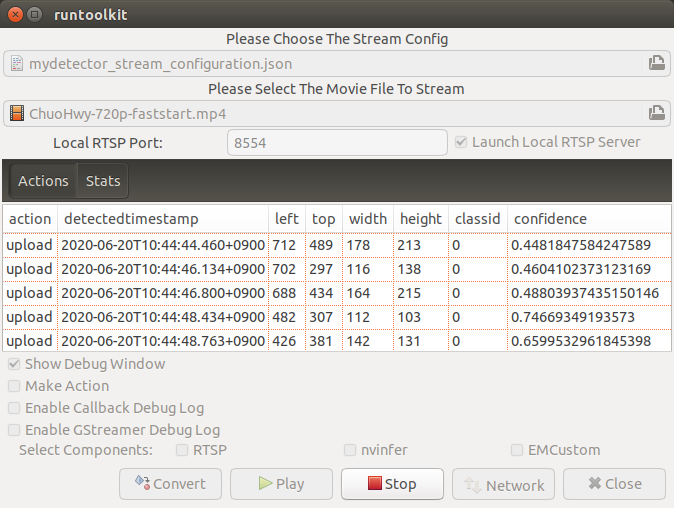Click the Stop button
This screenshot has width=674, height=508.
click(x=392, y=484)
